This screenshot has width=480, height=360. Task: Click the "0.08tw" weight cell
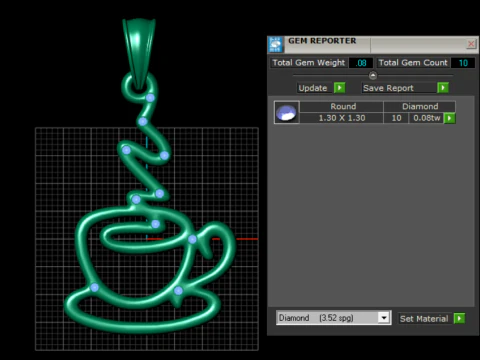(427, 118)
